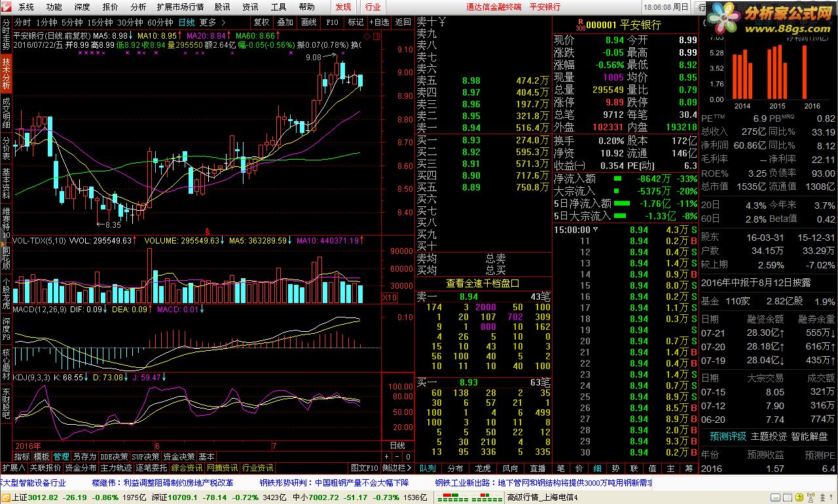Click 另存为 below chart
The width and height of the screenshot is (838, 504).
(x=84, y=457)
